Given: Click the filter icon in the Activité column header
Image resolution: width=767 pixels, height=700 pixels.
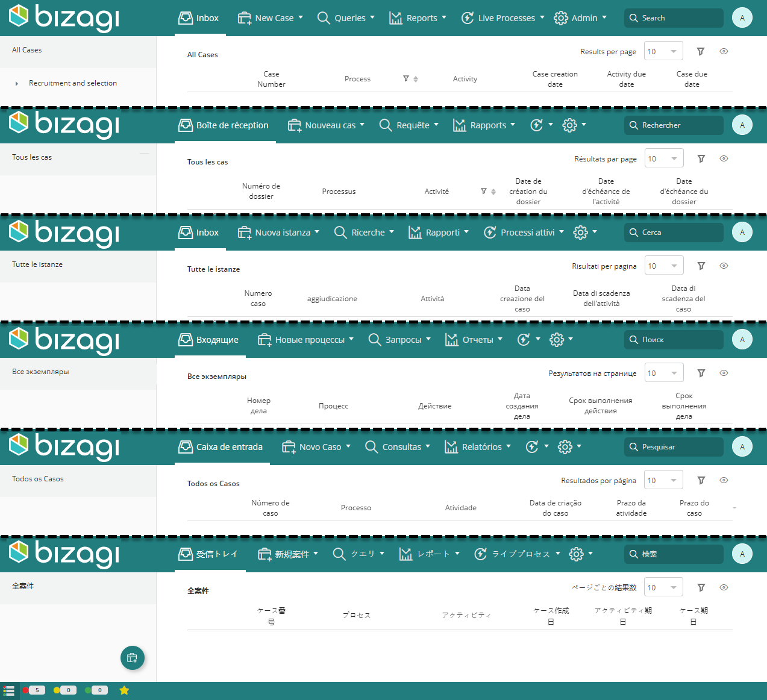Looking at the screenshot, I should (x=484, y=192).
